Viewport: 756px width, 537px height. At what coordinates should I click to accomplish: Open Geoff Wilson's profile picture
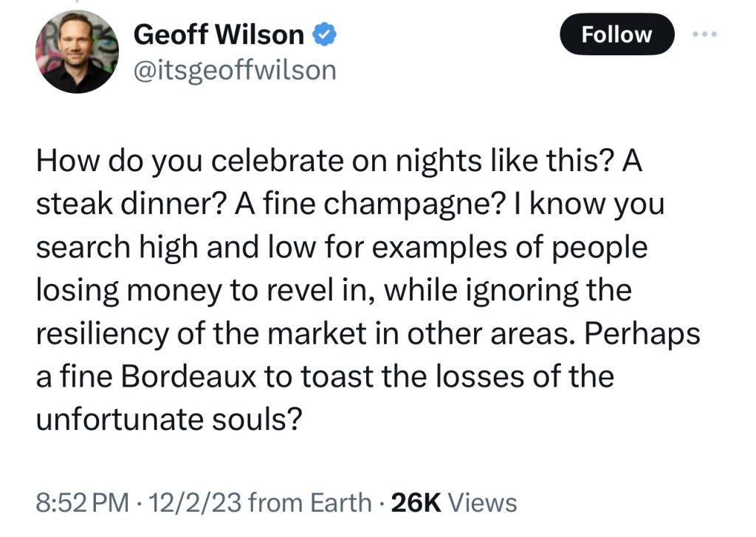click(77, 52)
